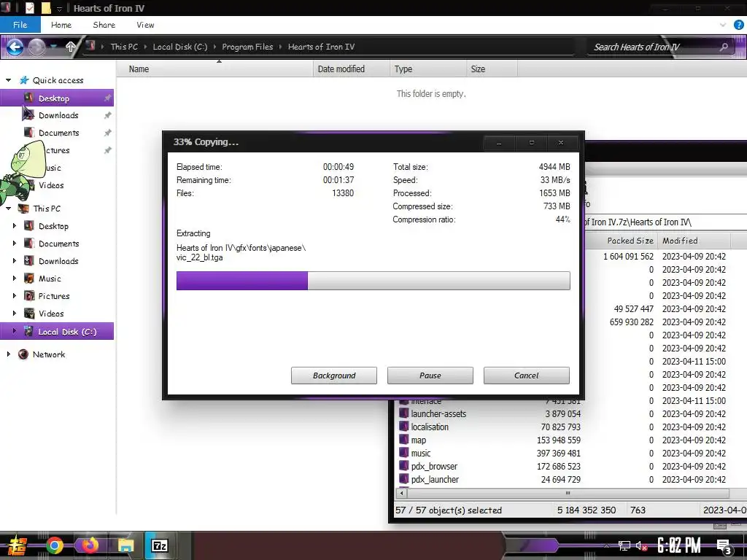Select music folder icon in 7-Zip
Image resolution: width=747 pixels, height=560 pixels.
pos(403,453)
